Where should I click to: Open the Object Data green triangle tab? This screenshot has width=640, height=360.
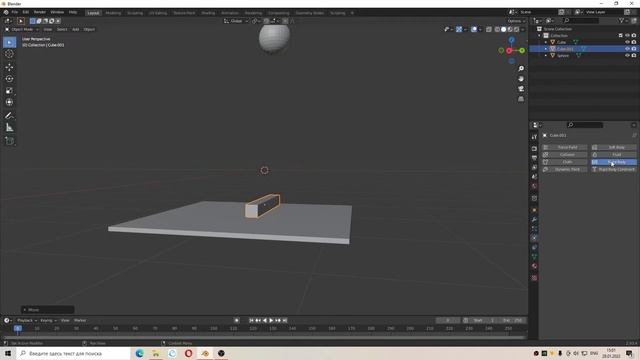pyautogui.click(x=534, y=257)
